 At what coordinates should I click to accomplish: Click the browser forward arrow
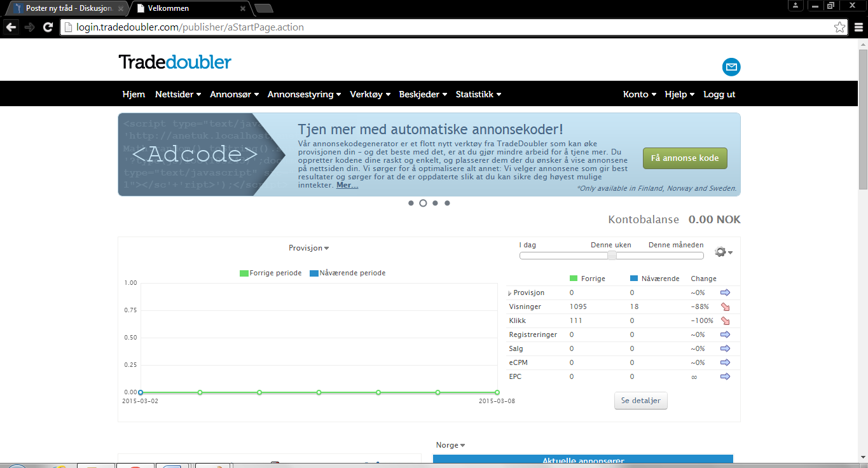pos(29,27)
